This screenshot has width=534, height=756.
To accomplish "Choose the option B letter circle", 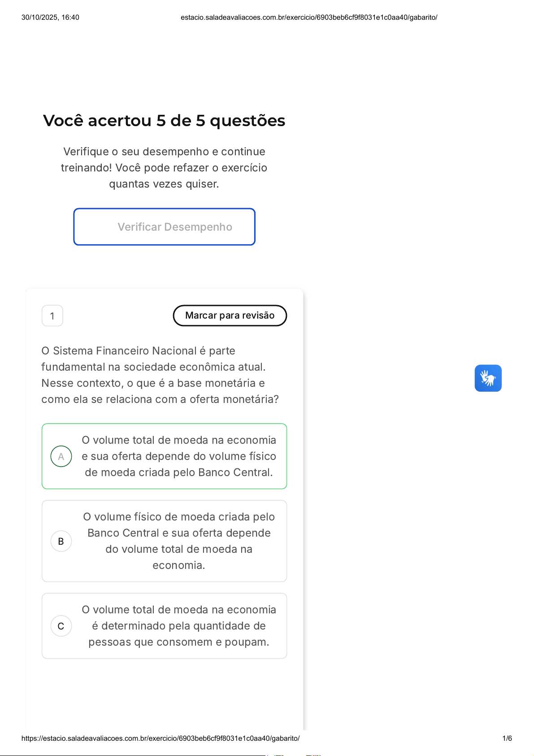I will pyautogui.click(x=61, y=541).
